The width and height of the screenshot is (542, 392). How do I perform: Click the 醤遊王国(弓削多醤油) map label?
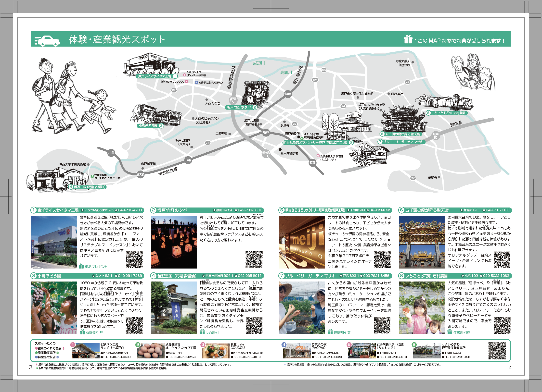coord(87,187)
